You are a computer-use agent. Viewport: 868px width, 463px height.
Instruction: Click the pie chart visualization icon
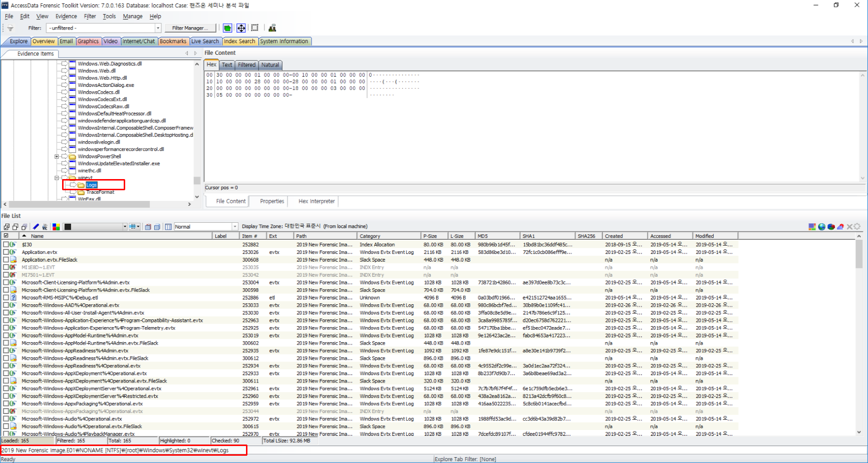point(831,227)
